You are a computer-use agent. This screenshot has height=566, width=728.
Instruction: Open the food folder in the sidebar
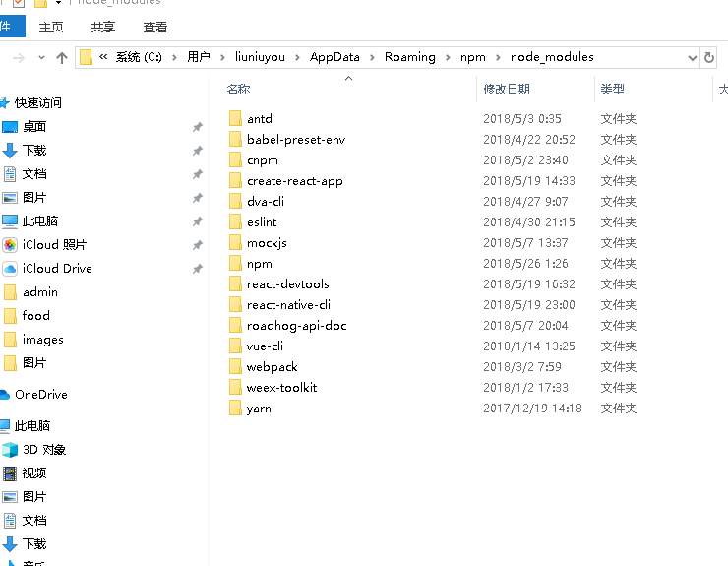click(x=35, y=316)
